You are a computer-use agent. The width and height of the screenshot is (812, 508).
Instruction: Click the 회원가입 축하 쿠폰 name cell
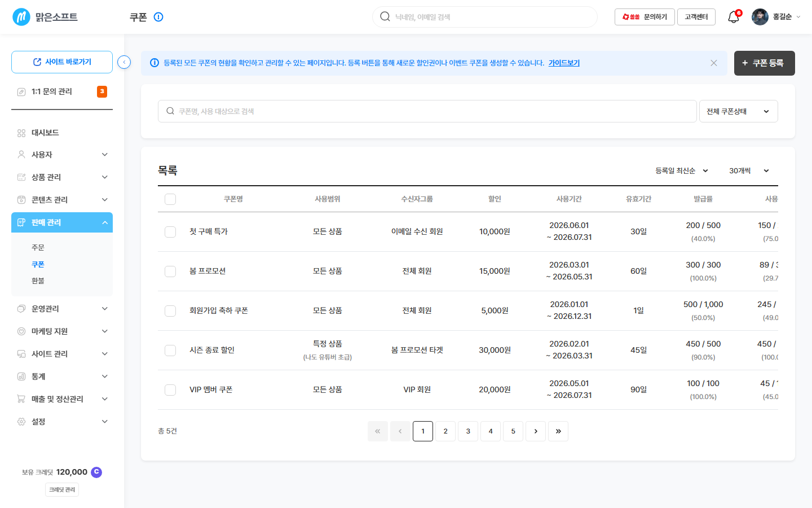click(219, 311)
